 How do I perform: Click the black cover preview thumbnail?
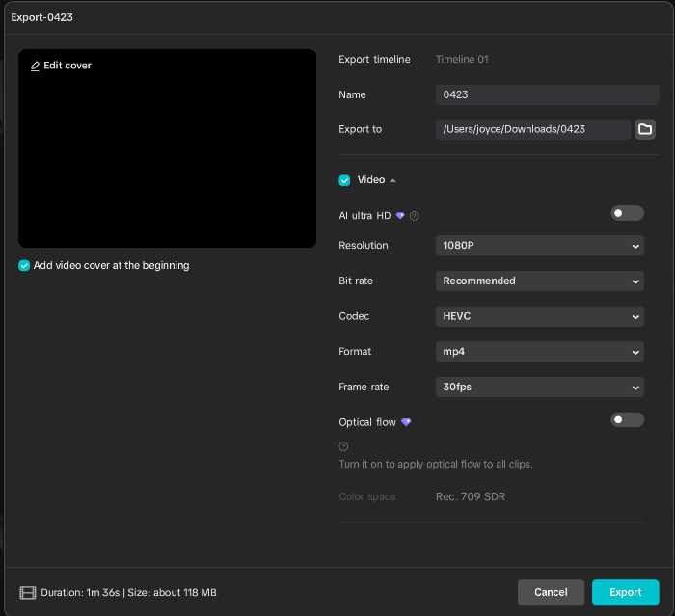click(167, 148)
